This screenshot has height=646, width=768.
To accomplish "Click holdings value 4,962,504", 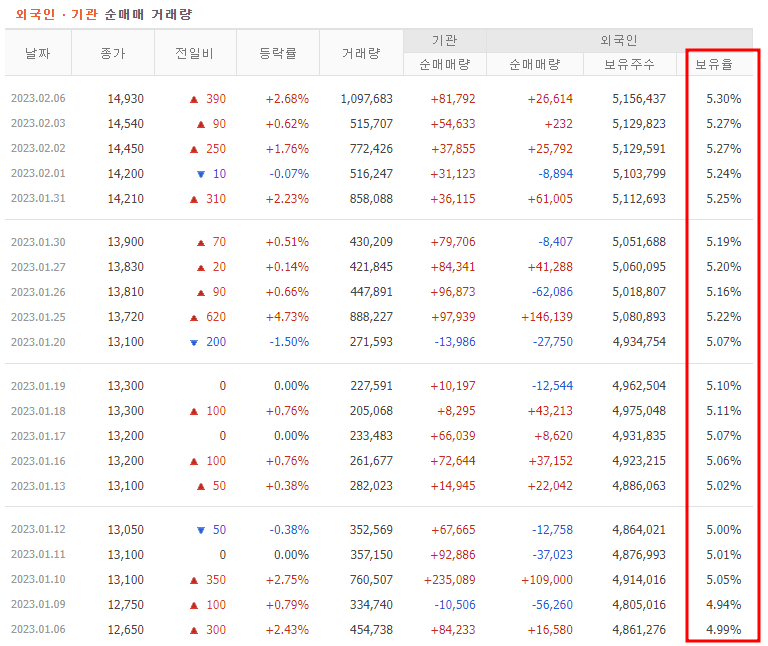I will click(639, 385).
